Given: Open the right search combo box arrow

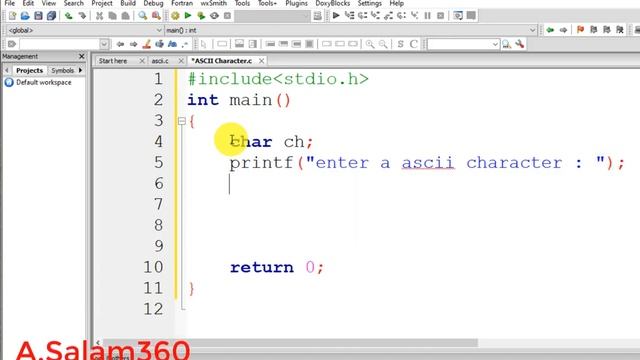Looking at the screenshot, I should (x=495, y=44).
